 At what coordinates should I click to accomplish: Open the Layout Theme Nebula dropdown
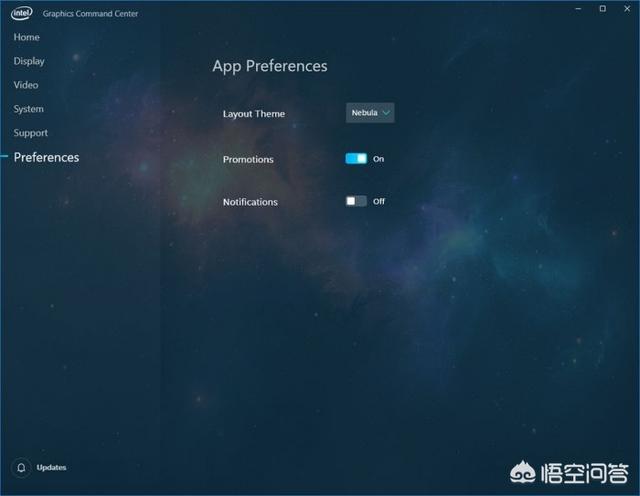coord(370,113)
